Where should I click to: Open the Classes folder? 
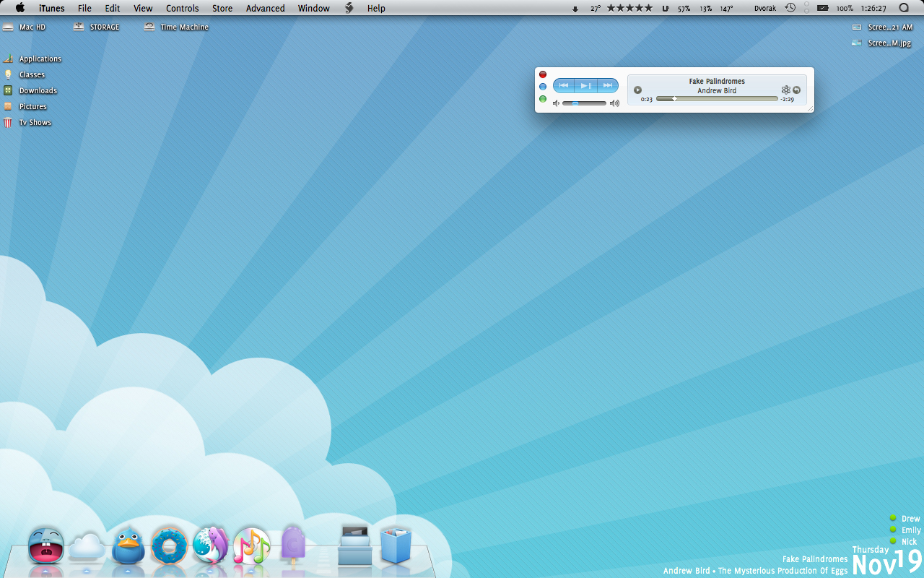[x=25, y=74]
